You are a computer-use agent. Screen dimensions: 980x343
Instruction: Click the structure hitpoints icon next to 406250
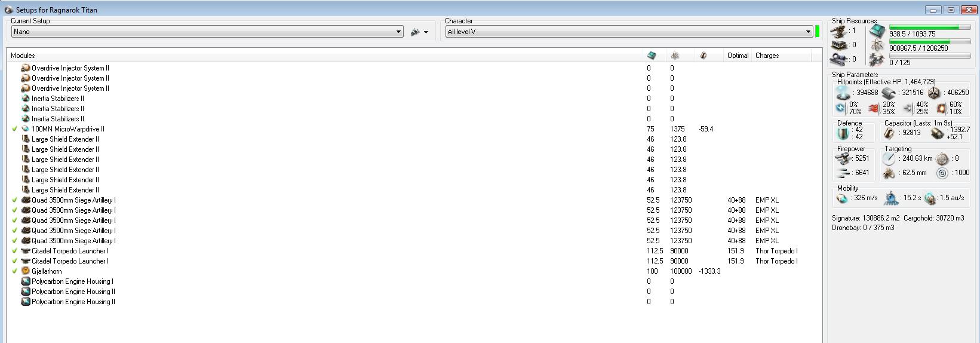pyautogui.click(x=934, y=93)
